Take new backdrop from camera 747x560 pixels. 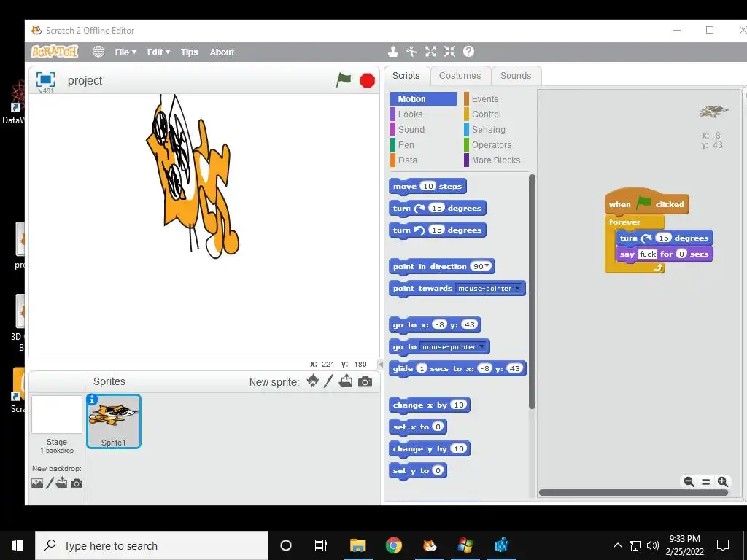(77, 483)
